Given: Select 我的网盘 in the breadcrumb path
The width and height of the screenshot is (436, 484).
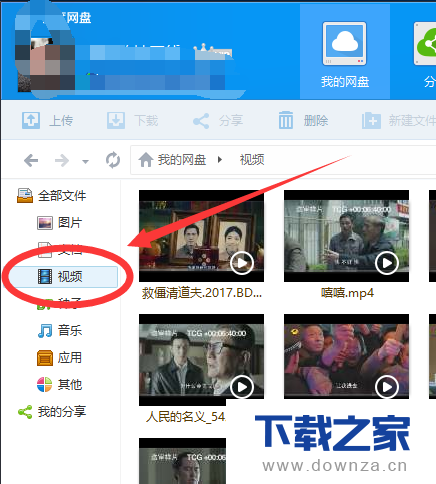Looking at the screenshot, I should pyautogui.click(x=182, y=160).
